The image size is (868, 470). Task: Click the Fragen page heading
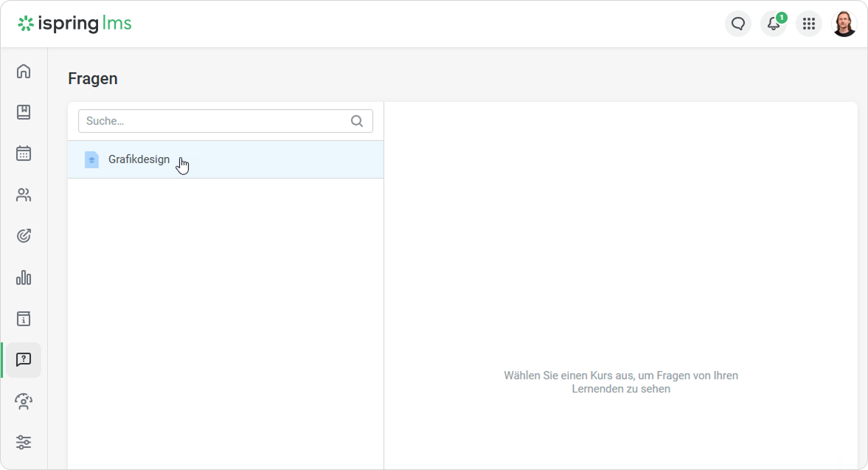[x=93, y=79]
